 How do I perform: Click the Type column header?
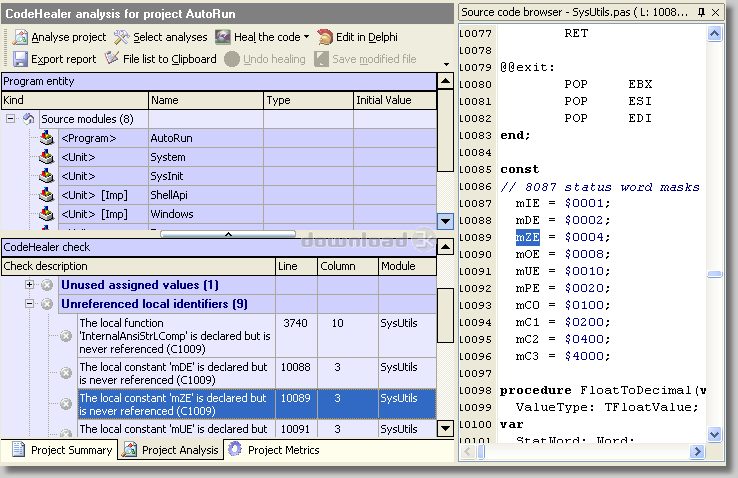tap(308, 100)
